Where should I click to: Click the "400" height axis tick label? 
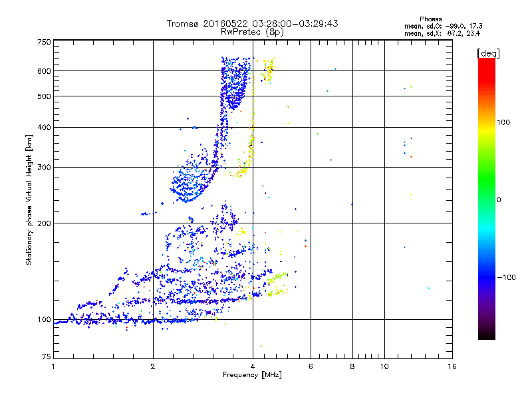click(44, 128)
